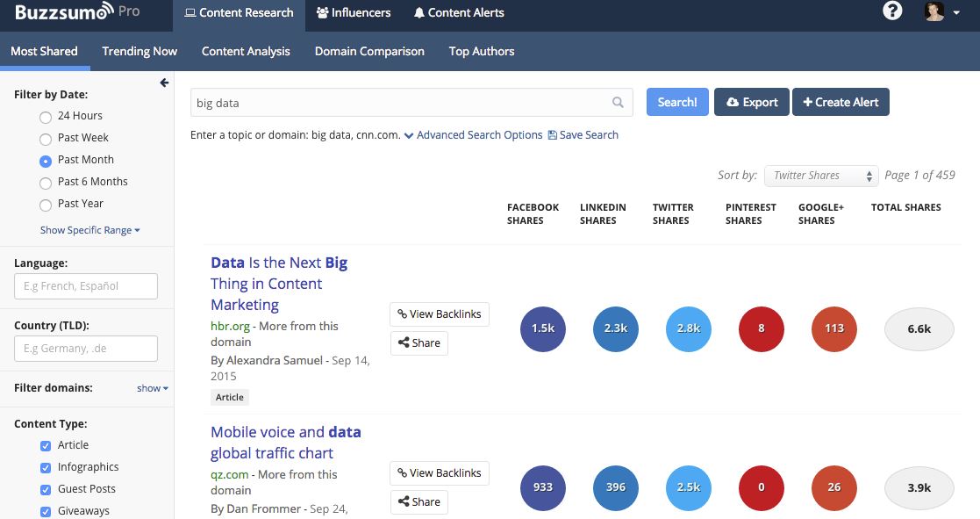980x519 pixels.
Task: Expand the Filter domains show dropdown
Action: tap(151, 387)
